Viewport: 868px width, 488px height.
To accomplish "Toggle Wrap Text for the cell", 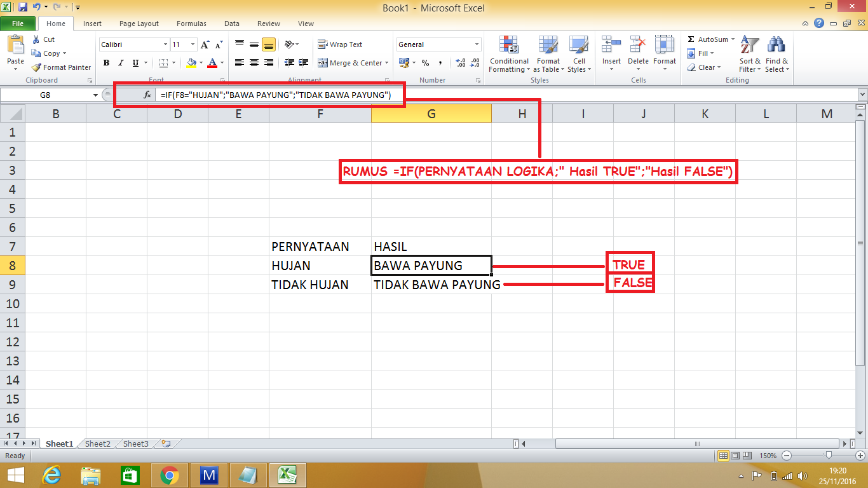I will coord(340,44).
